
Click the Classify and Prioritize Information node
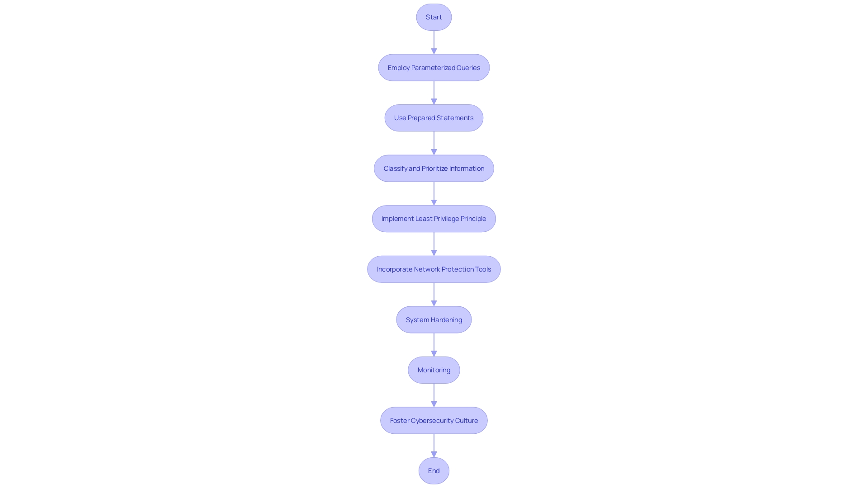pyautogui.click(x=434, y=168)
